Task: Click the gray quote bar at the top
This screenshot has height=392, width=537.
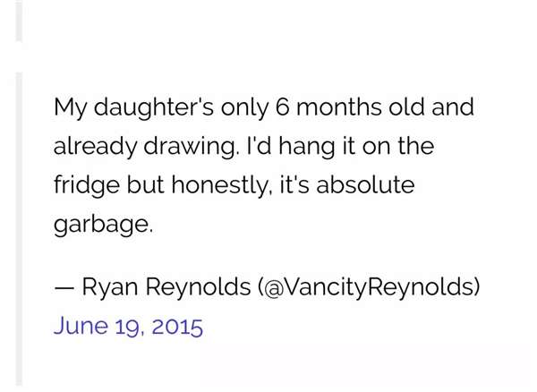Action: [x=19, y=21]
